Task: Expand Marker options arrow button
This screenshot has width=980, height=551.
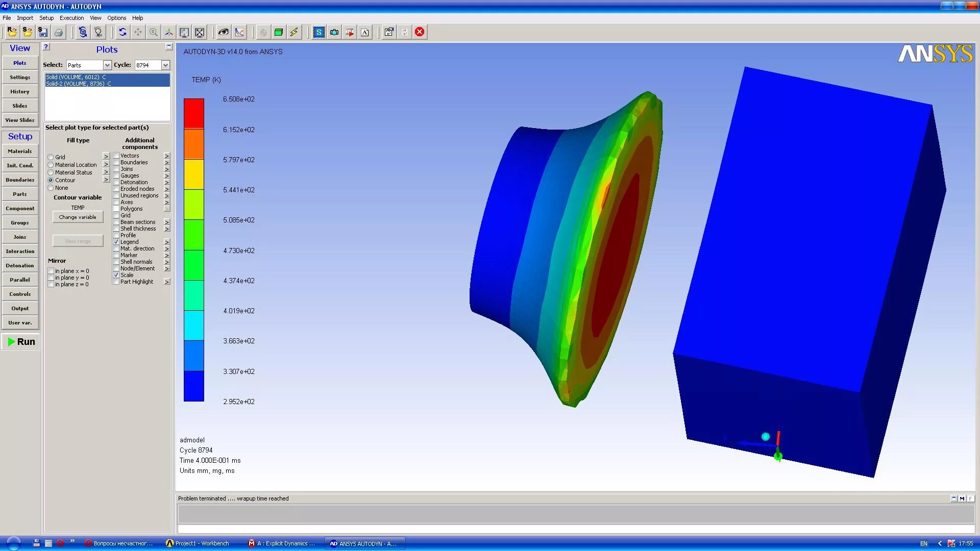Action: 167,255
